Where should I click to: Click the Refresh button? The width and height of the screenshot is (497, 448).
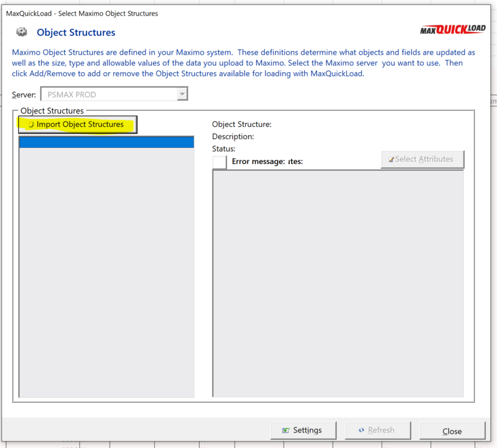coord(378,430)
